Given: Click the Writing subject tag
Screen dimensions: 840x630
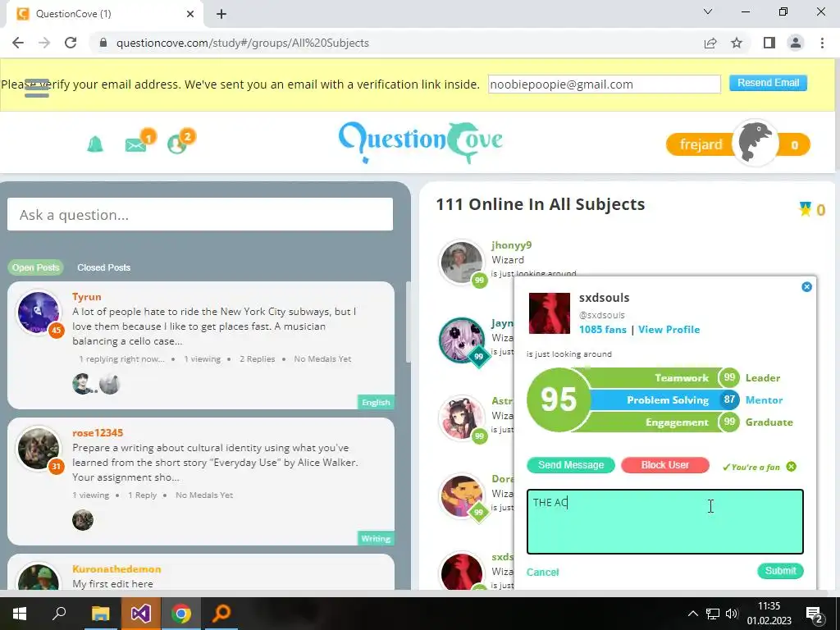Looking at the screenshot, I should [x=376, y=538].
